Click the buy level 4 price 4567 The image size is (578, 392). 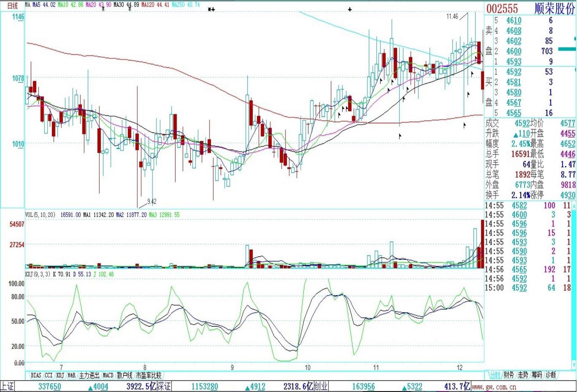point(514,103)
